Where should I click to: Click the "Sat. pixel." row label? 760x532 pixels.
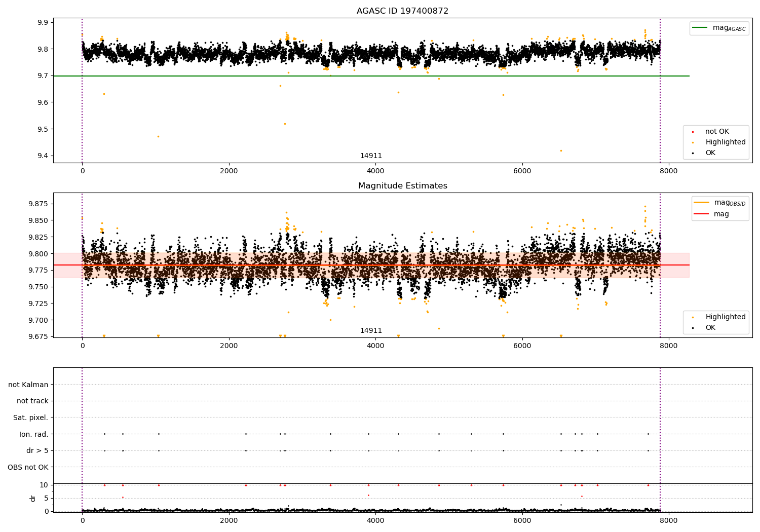[x=30, y=417]
